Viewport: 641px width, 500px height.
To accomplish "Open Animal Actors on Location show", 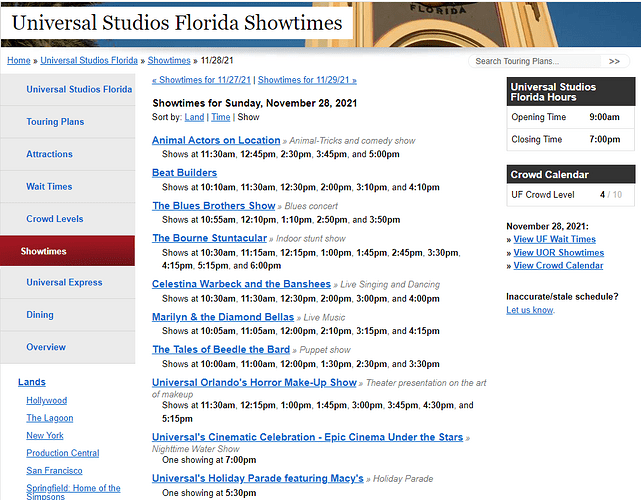I will coord(216,141).
